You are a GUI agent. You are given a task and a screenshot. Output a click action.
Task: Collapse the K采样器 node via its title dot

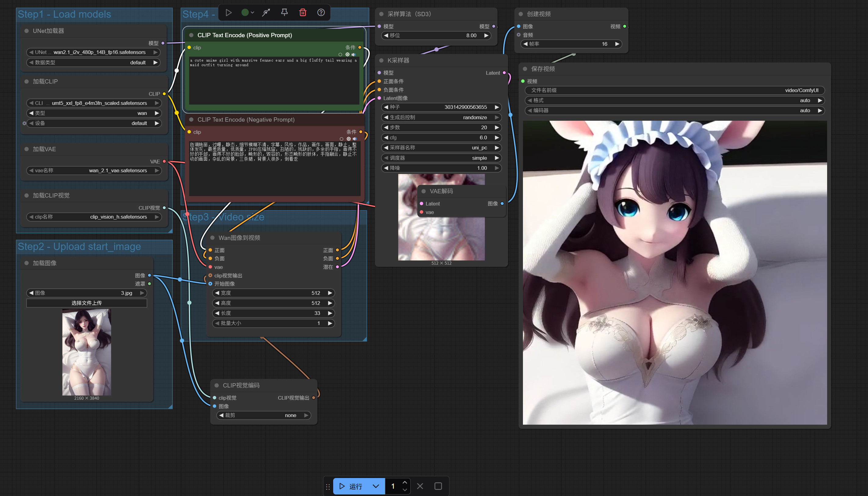[381, 60]
